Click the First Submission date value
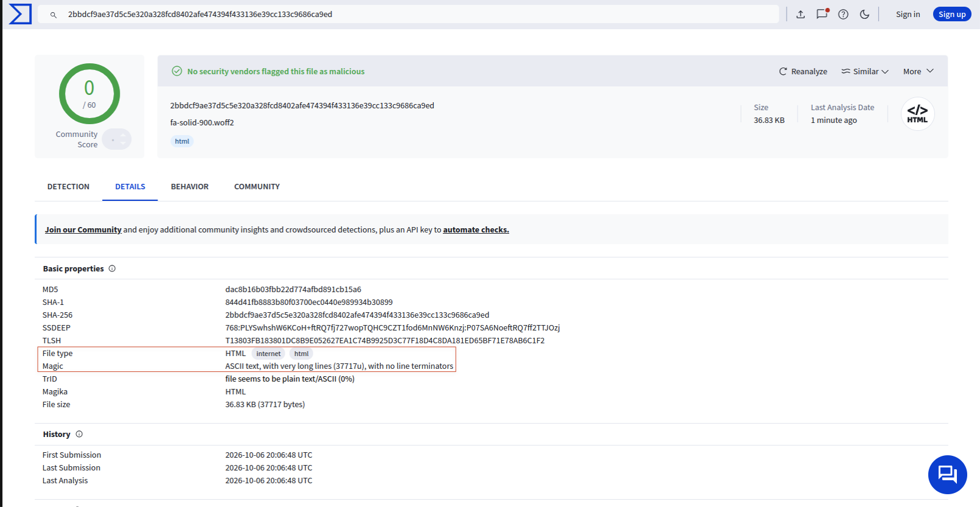980x507 pixels. click(x=269, y=455)
